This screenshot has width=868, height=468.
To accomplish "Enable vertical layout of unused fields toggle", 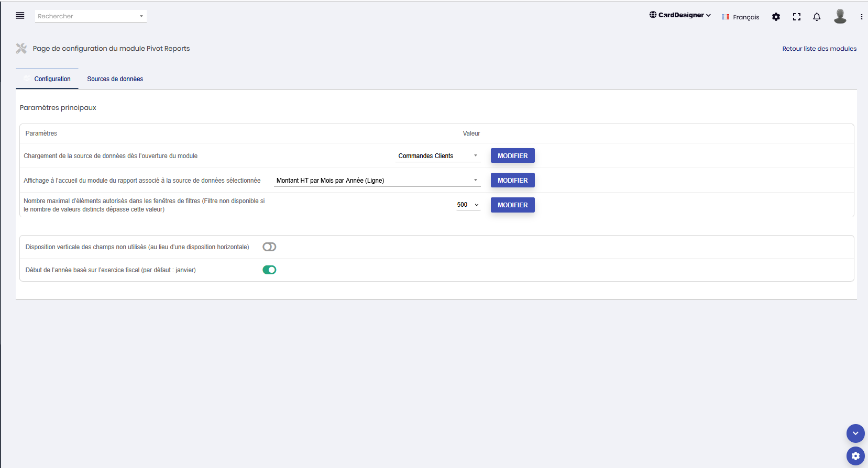I will click(x=269, y=247).
